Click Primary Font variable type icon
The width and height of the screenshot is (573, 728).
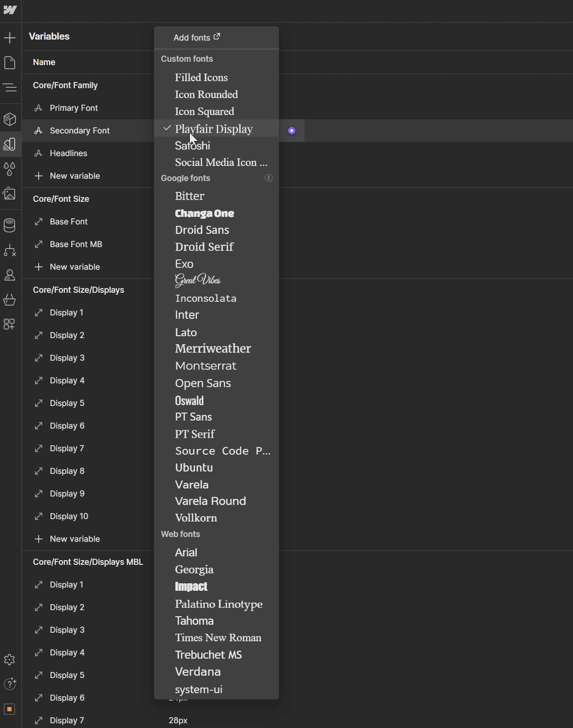[39, 108]
